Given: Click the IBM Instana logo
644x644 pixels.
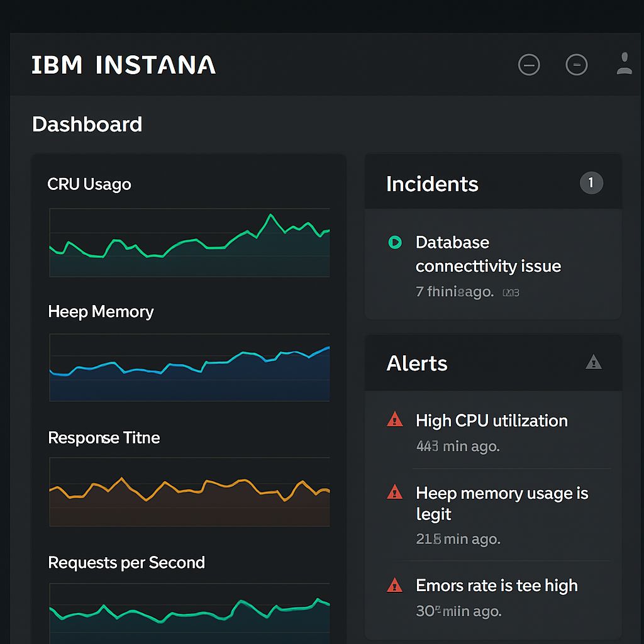Looking at the screenshot, I should pos(124,65).
